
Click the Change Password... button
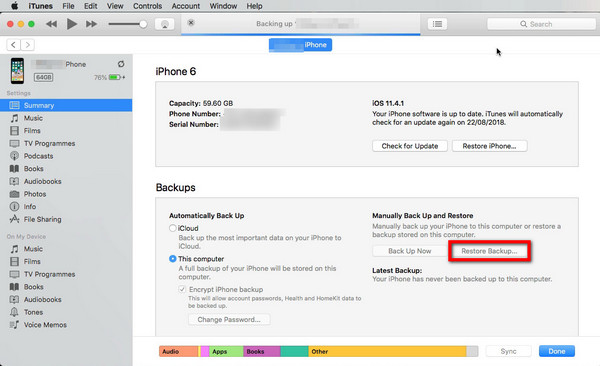pyautogui.click(x=229, y=319)
